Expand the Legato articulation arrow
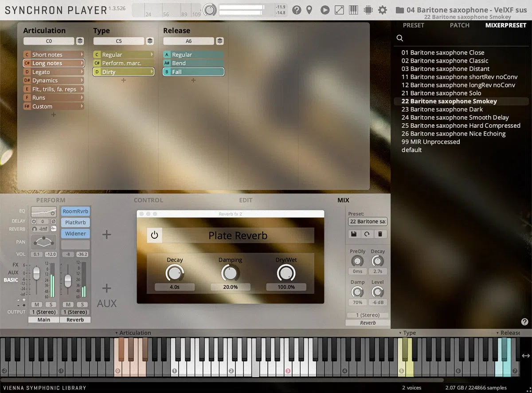The width and height of the screenshot is (532, 393). pyautogui.click(x=82, y=72)
